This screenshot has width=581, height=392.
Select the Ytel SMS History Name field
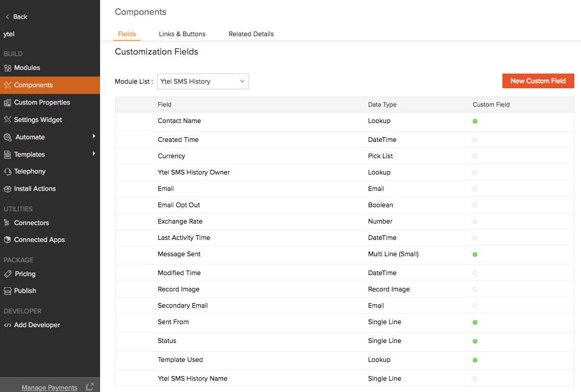(192, 379)
